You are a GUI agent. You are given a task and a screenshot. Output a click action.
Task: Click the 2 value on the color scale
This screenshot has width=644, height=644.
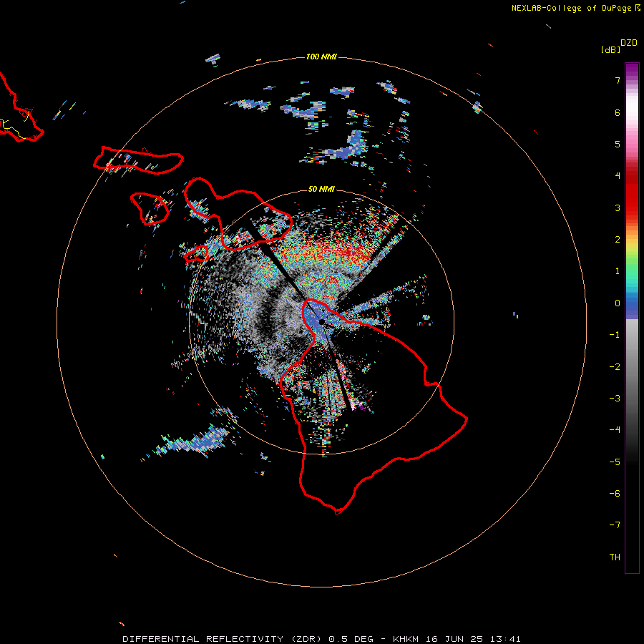click(x=618, y=240)
